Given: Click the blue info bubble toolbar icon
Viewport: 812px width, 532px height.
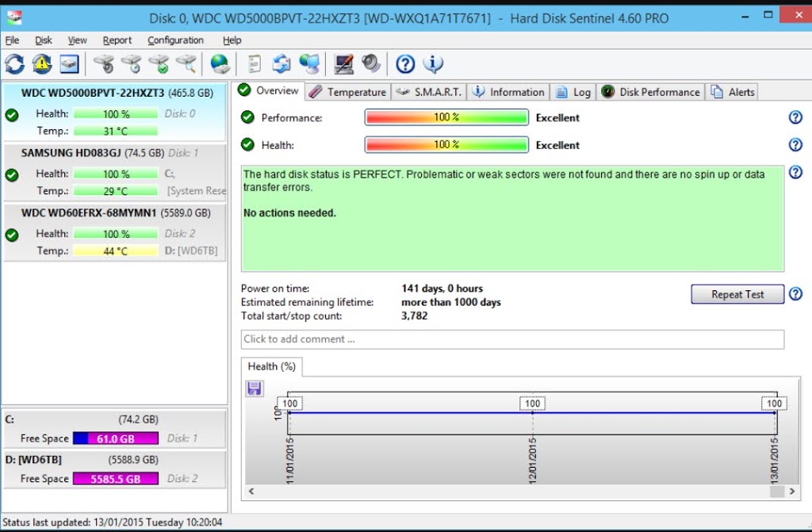Looking at the screenshot, I should [x=432, y=63].
